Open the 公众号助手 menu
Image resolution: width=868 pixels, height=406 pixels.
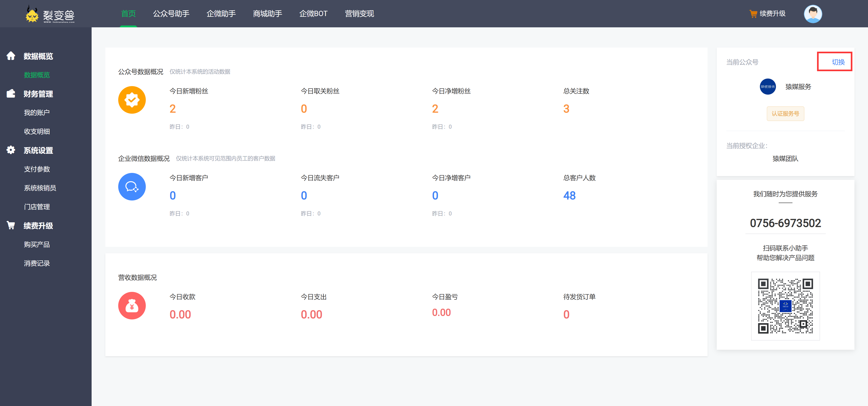[171, 14]
